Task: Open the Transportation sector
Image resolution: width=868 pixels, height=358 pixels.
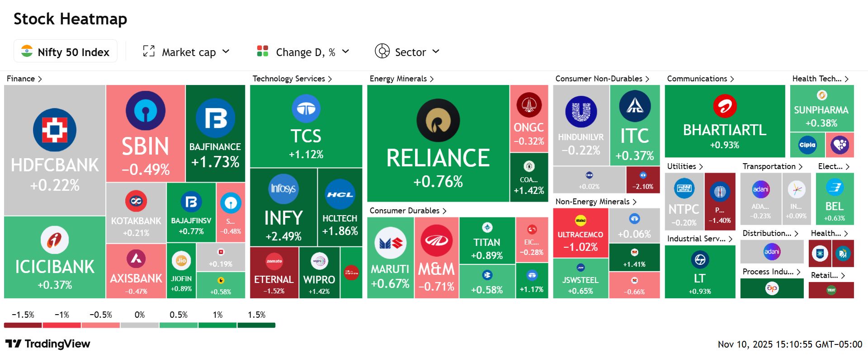Action: (x=773, y=166)
